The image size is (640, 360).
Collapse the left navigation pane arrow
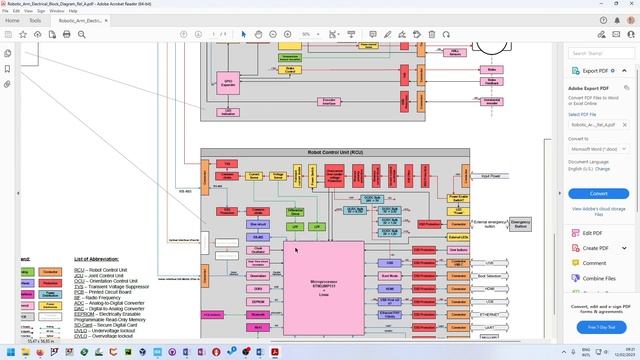[x=18, y=193]
